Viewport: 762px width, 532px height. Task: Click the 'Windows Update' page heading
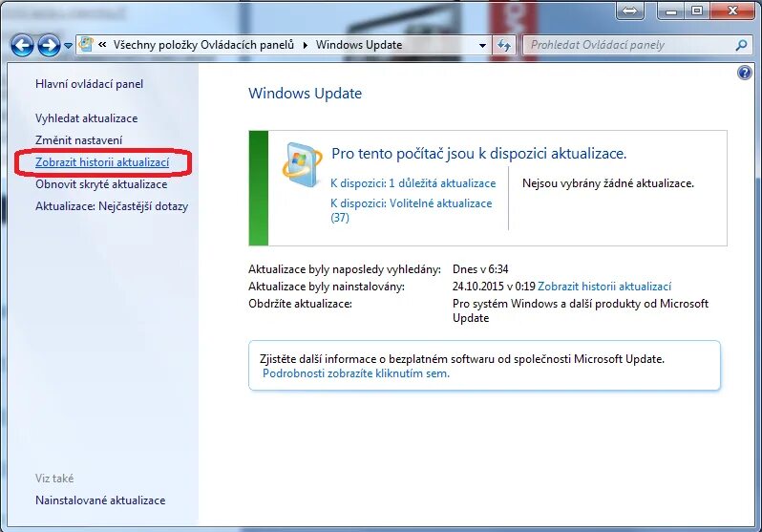pos(306,94)
